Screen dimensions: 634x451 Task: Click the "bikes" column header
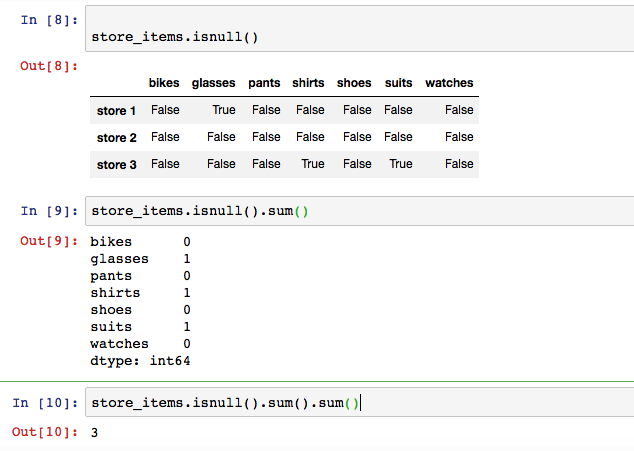click(164, 83)
